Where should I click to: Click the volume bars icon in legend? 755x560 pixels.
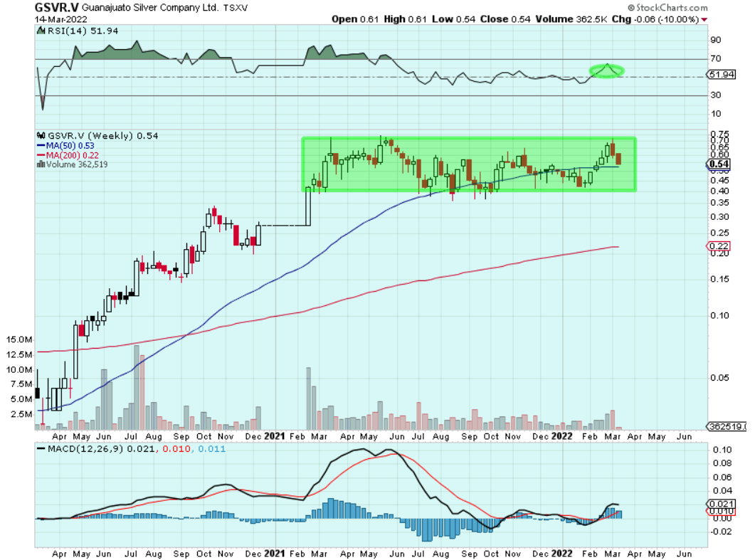pos(41,164)
